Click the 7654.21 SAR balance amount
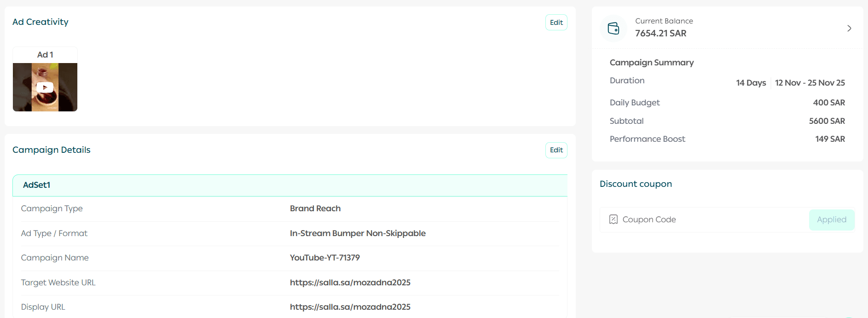The image size is (868, 318). pyautogui.click(x=660, y=33)
